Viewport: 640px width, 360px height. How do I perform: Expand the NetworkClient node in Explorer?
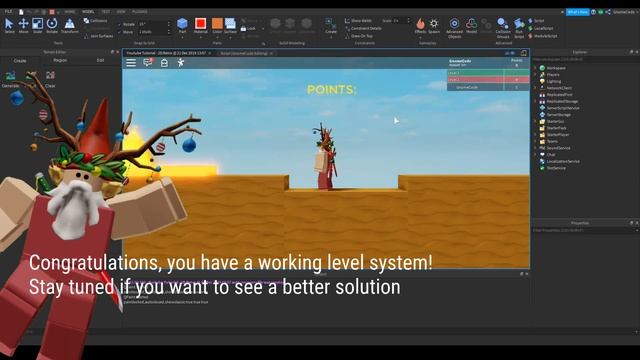[536, 88]
